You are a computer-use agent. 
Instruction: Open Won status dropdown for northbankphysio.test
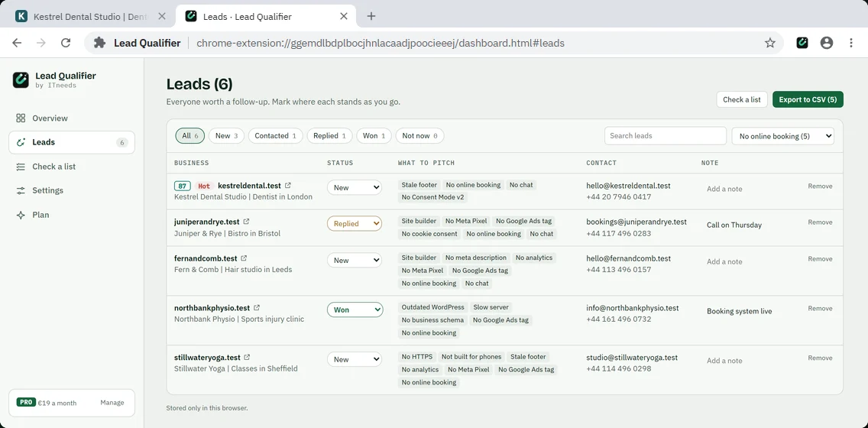[x=355, y=310]
